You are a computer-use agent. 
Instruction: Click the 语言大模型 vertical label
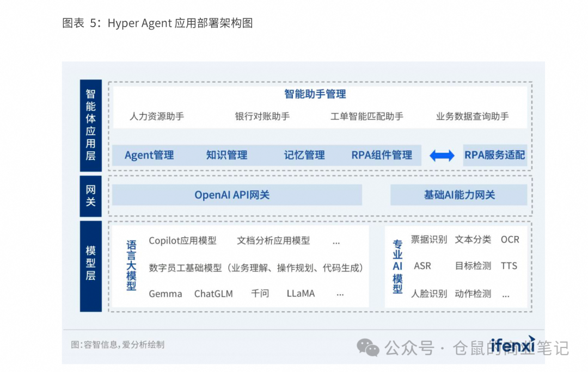[x=131, y=265]
